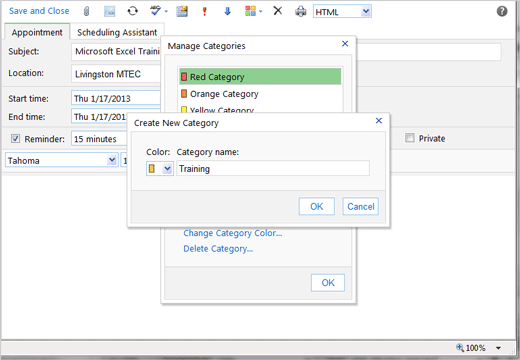Click the orange color swatch of Orange Category
Viewport: 520px width, 360px height.
pos(184,94)
